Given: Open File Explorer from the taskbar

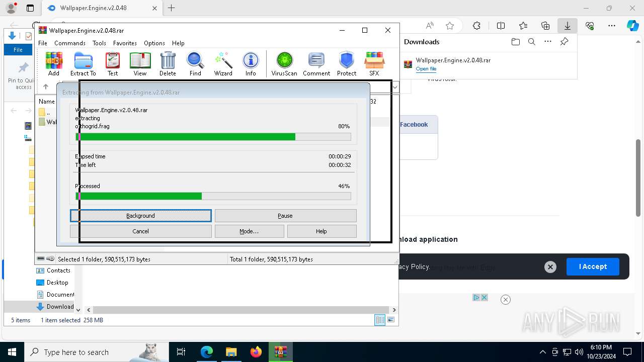Looking at the screenshot, I should (231, 352).
